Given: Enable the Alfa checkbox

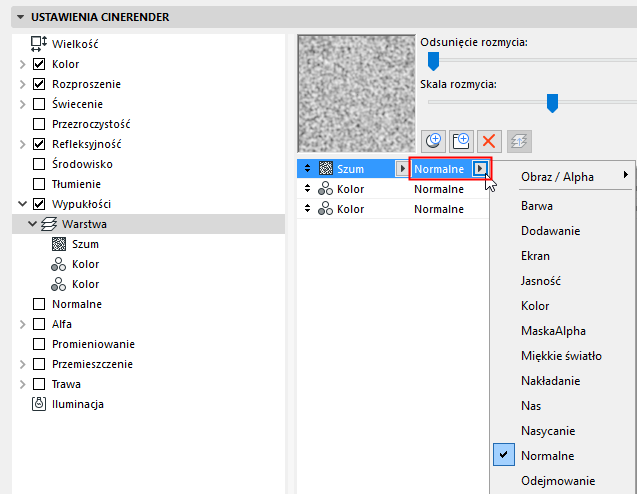Looking at the screenshot, I should coord(39,324).
